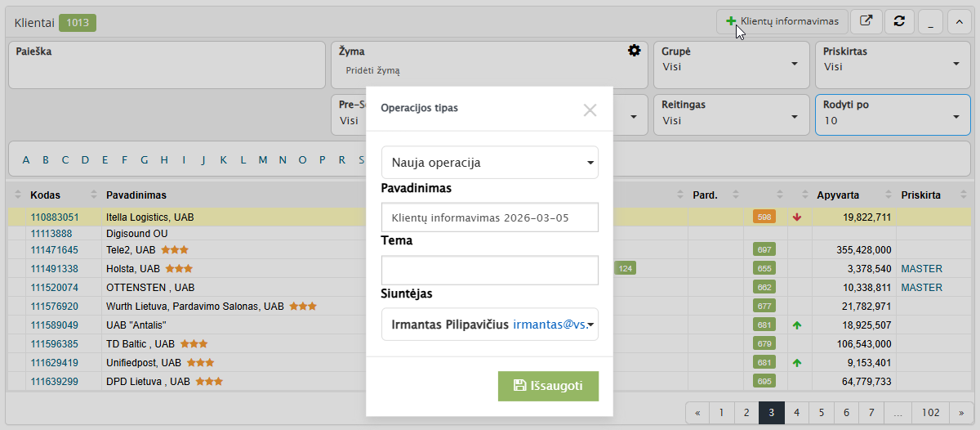Open the Žyma settings gear icon
The height and width of the screenshot is (430, 980).
tap(634, 51)
